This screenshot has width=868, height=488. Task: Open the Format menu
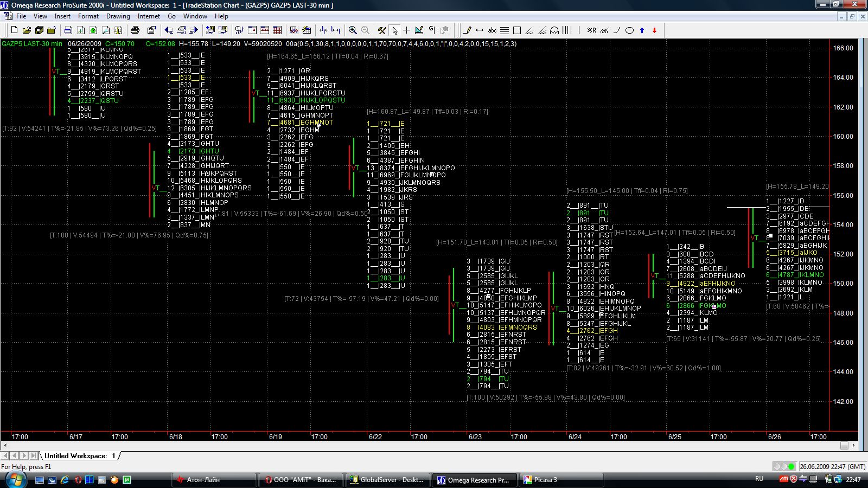click(88, 16)
